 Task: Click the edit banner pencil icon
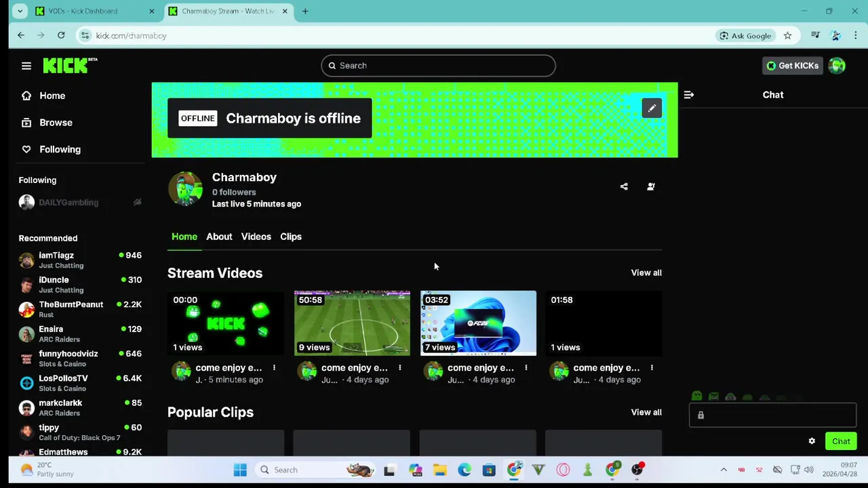pos(652,108)
